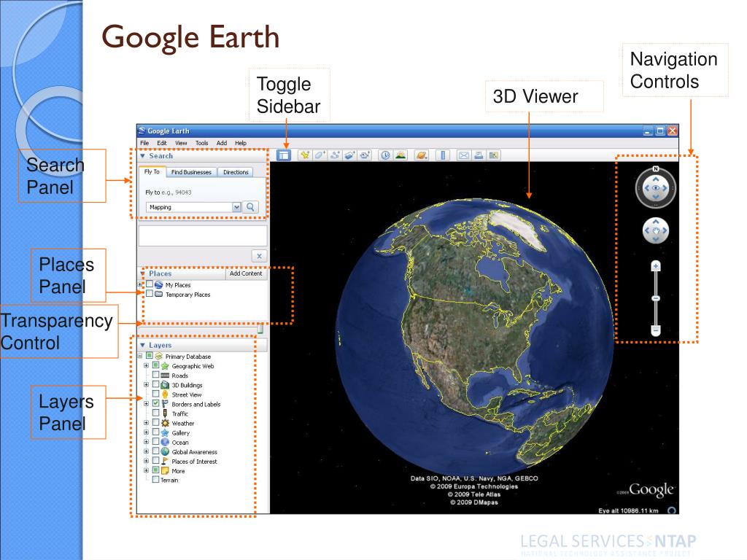Click the Add Content button
This screenshot has height=560, width=747.
point(246,274)
